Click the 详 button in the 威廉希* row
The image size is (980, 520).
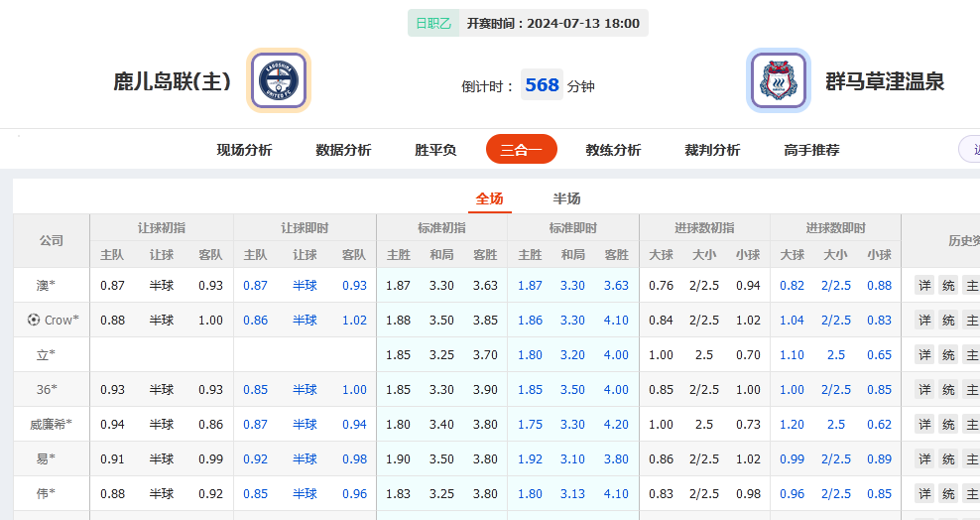click(924, 425)
